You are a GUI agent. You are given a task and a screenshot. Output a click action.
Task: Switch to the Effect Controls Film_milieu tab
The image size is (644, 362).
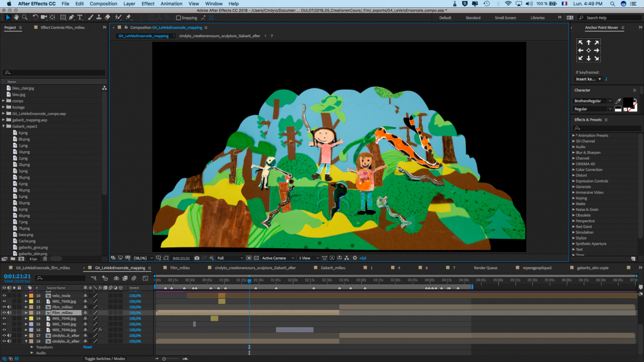[x=63, y=27]
